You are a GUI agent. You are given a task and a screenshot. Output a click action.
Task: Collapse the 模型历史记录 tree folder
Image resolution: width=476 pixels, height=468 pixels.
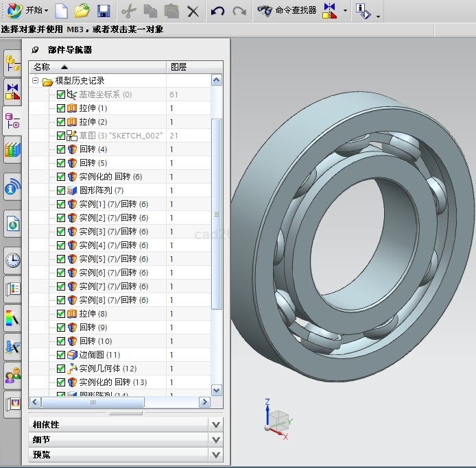pyautogui.click(x=35, y=81)
